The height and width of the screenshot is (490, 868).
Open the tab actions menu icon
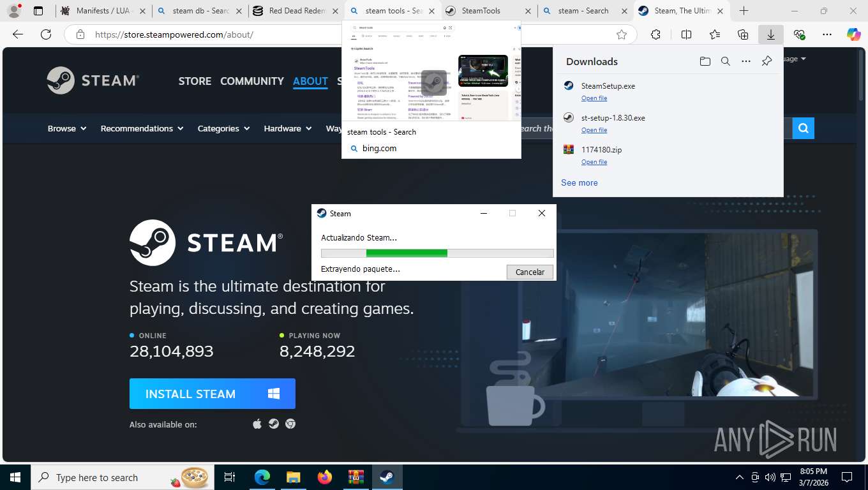pos(38,11)
